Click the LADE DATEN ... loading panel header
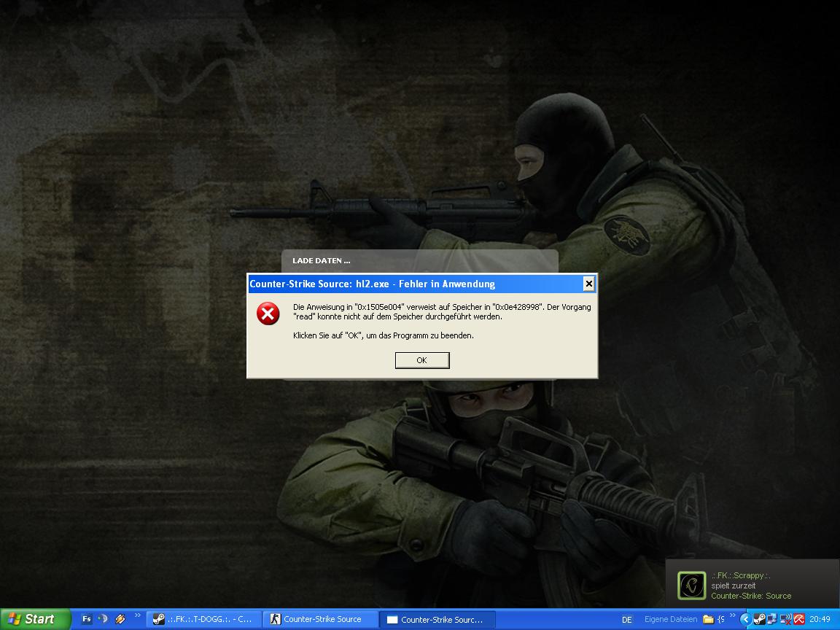 coord(322,261)
